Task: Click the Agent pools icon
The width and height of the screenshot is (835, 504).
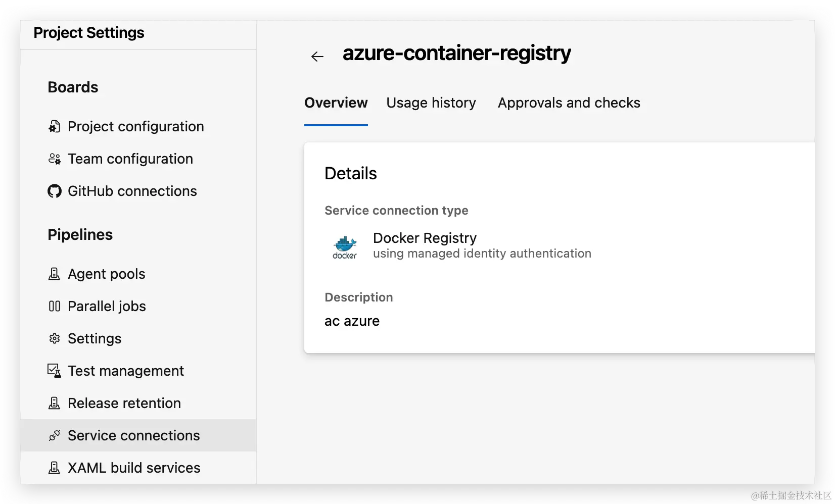Action: [54, 274]
